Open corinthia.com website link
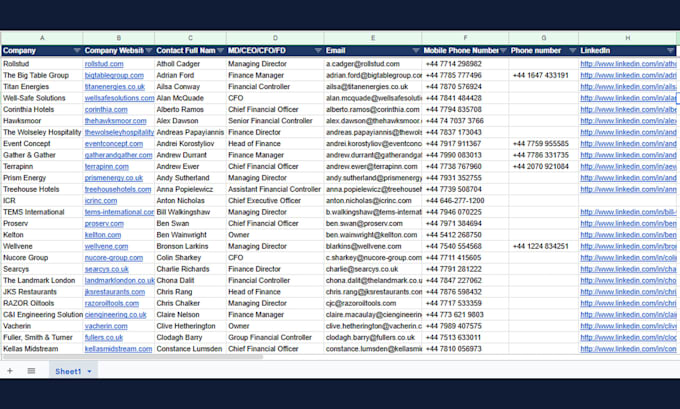680x409 pixels. click(106, 109)
